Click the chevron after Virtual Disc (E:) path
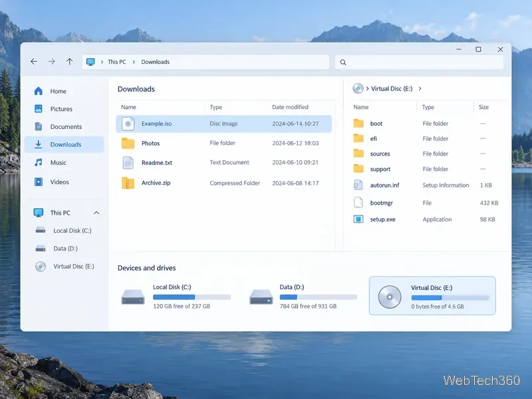Viewport: 532px width, 399px height. click(420, 88)
